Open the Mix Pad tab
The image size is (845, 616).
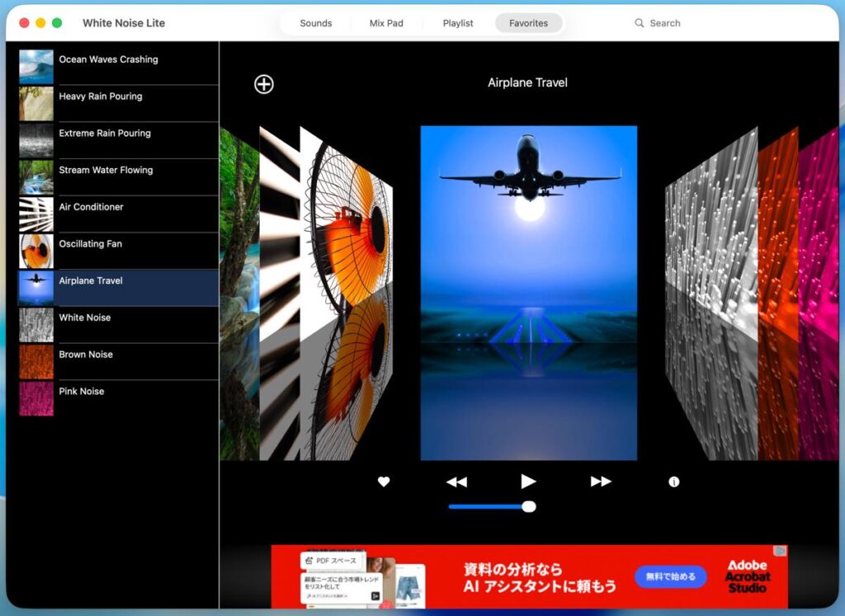(x=386, y=23)
